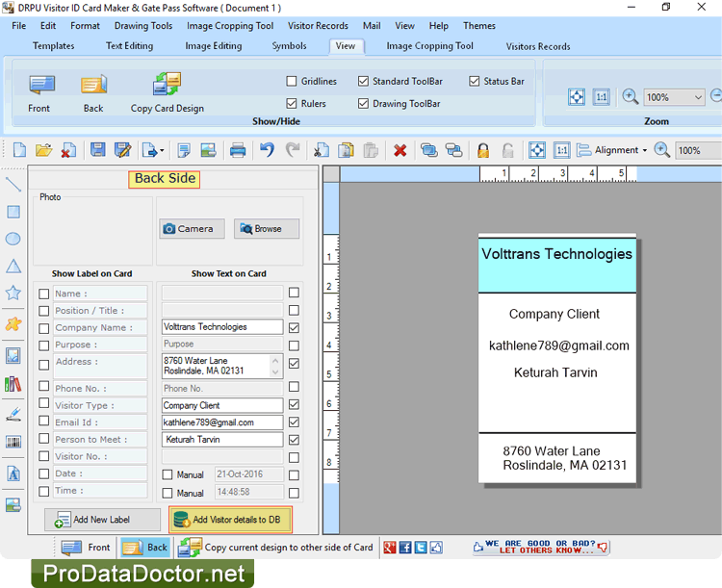Lock the selected object with padlock icon
Image resolution: width=722 pixels, height=588 pixels.
483,150
